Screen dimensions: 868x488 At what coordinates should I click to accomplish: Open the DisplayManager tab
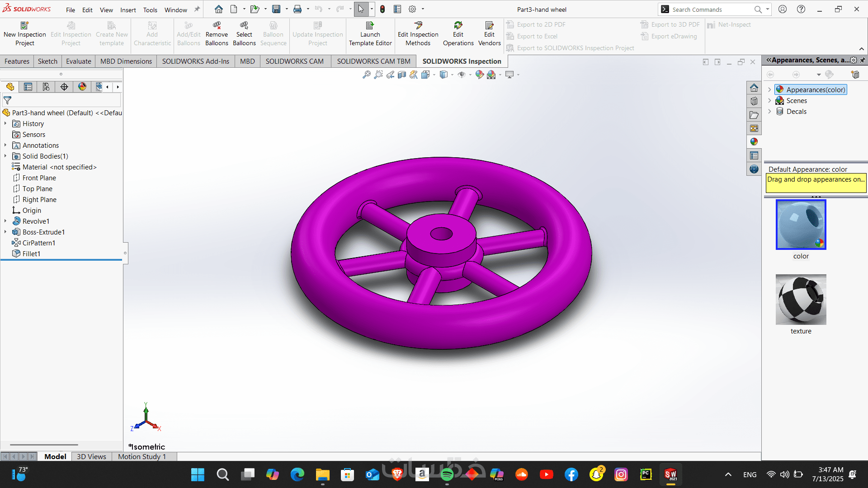coord(82,87)
